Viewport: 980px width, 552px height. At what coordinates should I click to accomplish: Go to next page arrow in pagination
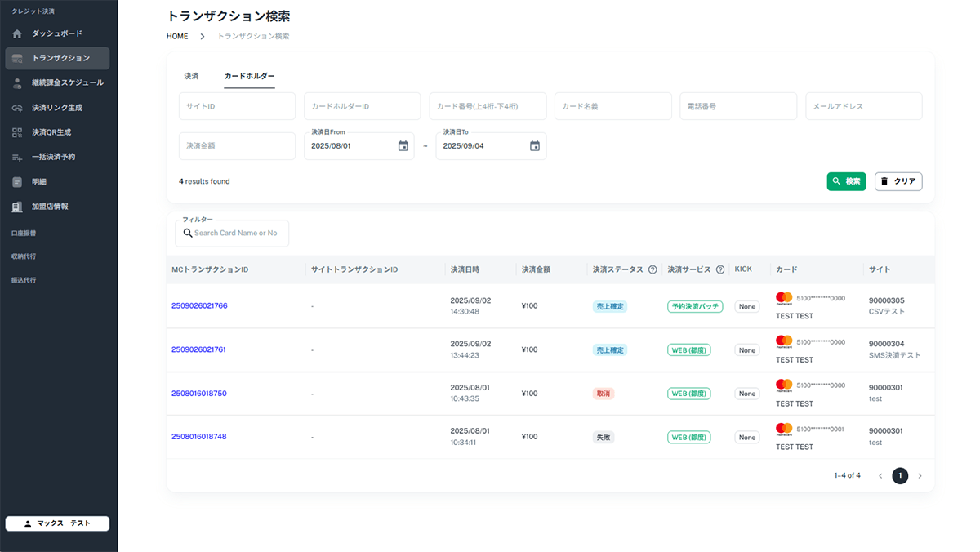click(920, 476)
